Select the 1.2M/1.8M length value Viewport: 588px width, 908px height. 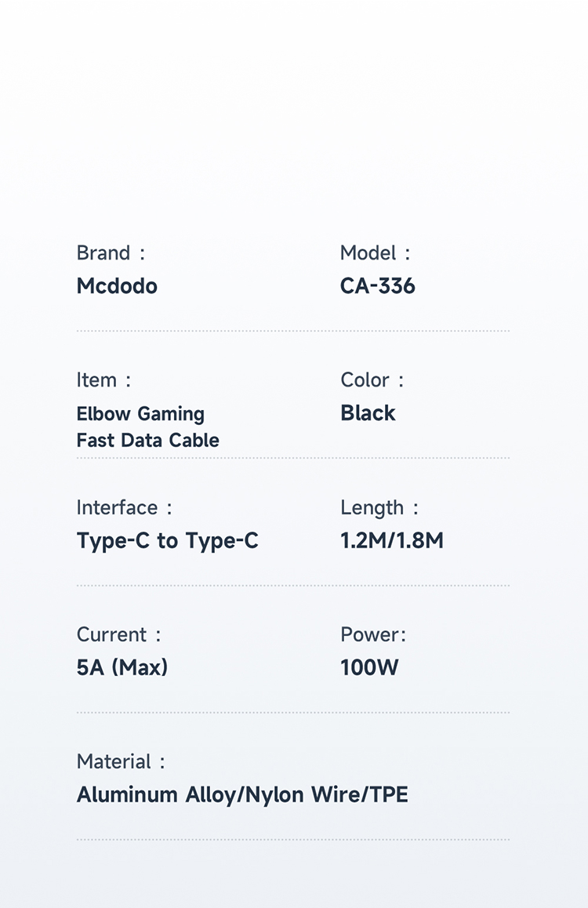click(391, 541)
